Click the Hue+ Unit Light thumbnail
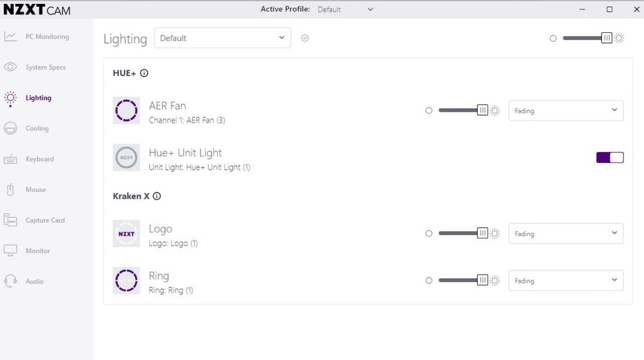This screenshot has height=360, width=644. (x=126, y=158)
